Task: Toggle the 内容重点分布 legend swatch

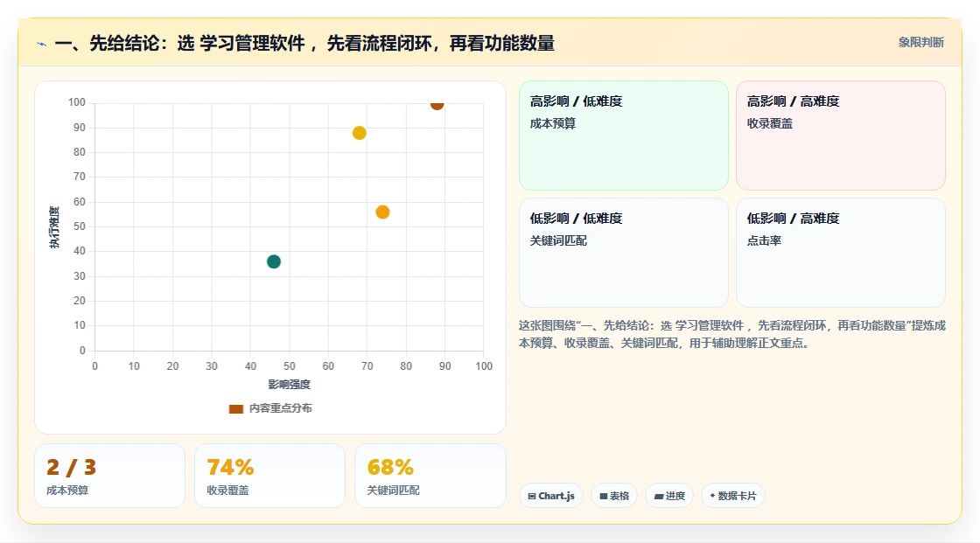Action: click(x=235, y=408)
